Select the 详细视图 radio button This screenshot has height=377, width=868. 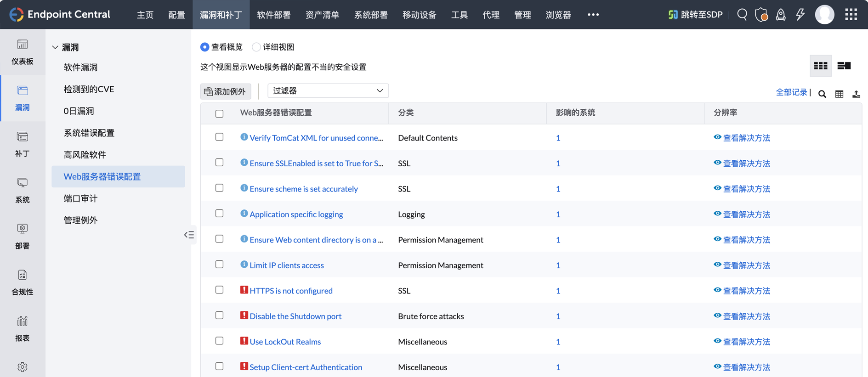tap(256, 47)
